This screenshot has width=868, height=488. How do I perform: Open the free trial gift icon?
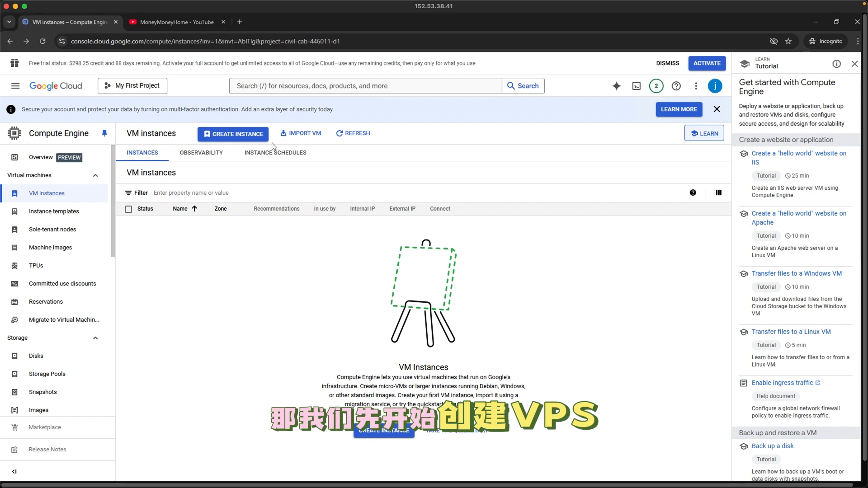(14, 63)
